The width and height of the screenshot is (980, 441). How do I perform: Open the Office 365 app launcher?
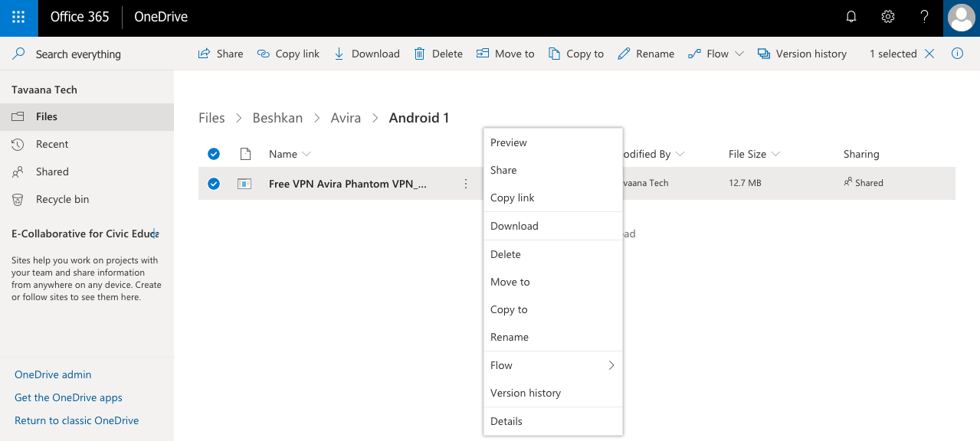(18, 17)
